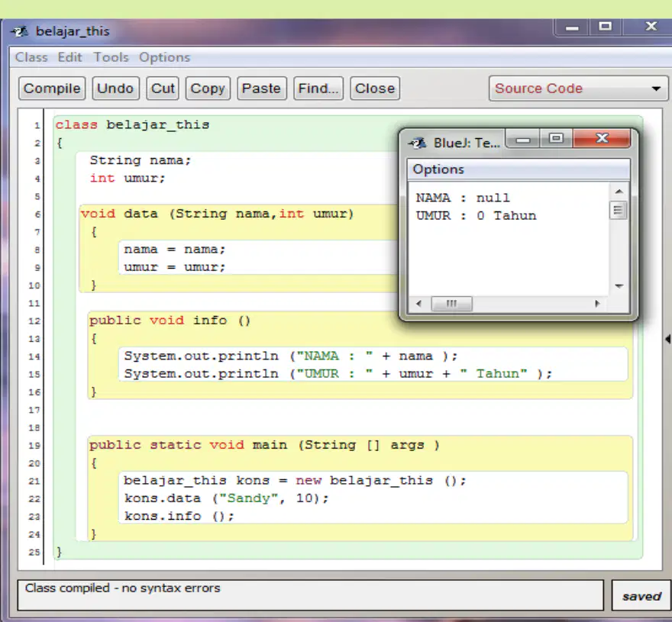This screenshot has height=622, width=672.
Task: Open the editor Options menu
Action: point(165,57)
